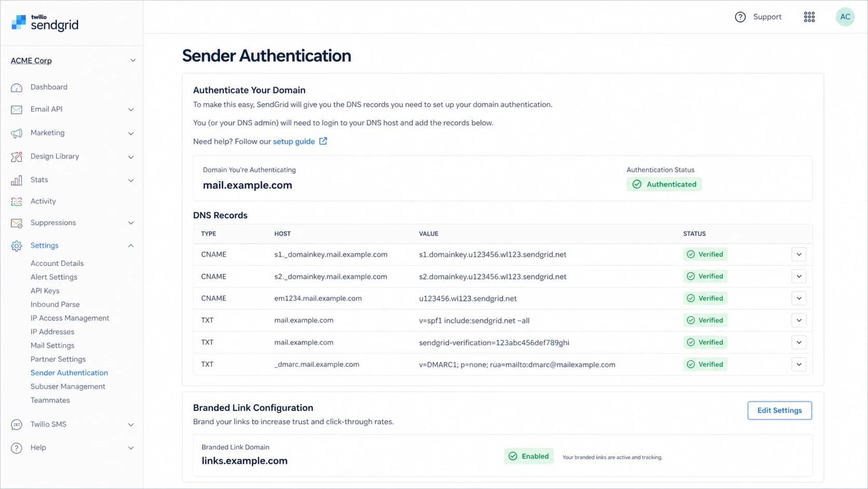Select Sender Authentication in sidebar

click(70, 373)
